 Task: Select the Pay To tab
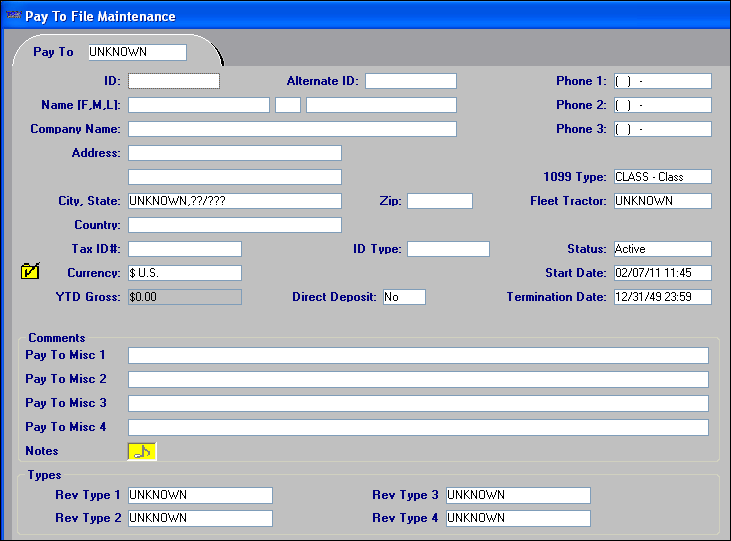tap(54, 52)
